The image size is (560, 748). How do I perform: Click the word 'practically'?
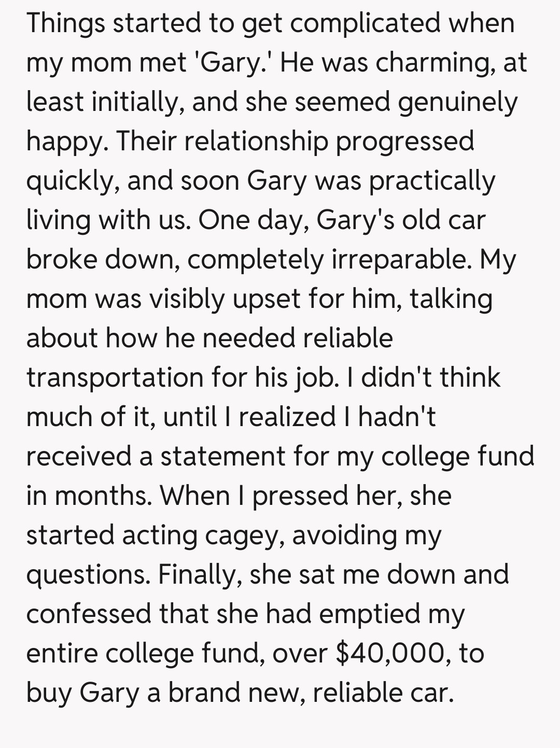(x=432, y=181)
